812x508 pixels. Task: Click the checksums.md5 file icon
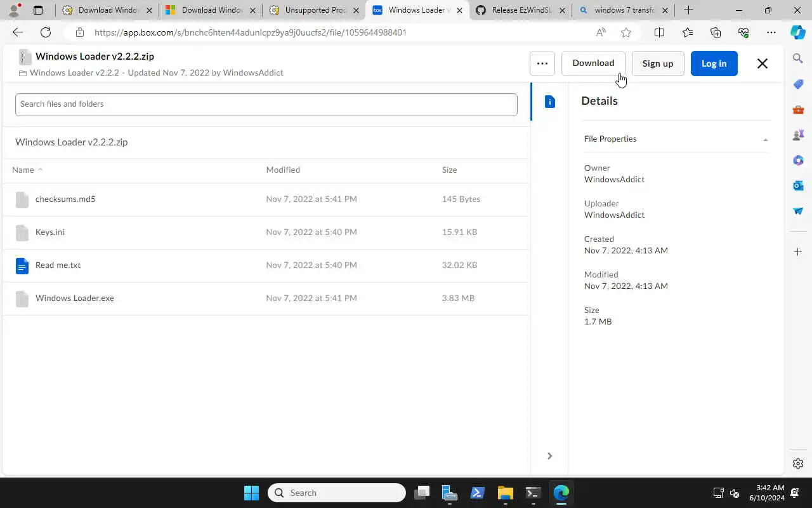click(22, 199)
